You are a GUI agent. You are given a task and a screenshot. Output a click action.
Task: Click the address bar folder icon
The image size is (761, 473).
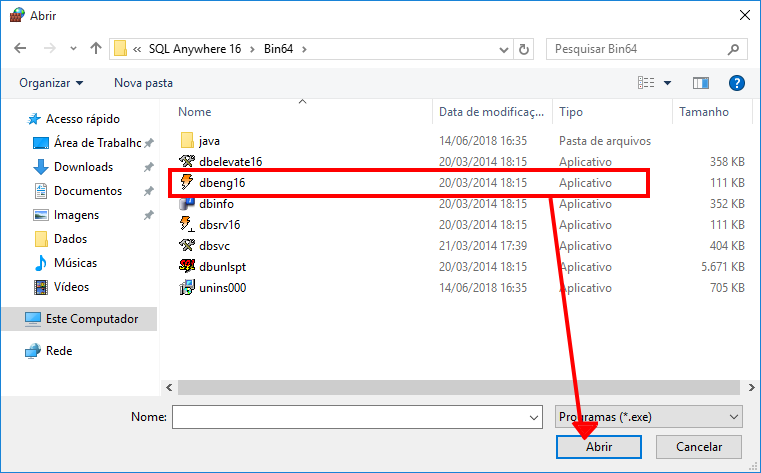pos(120,49)
